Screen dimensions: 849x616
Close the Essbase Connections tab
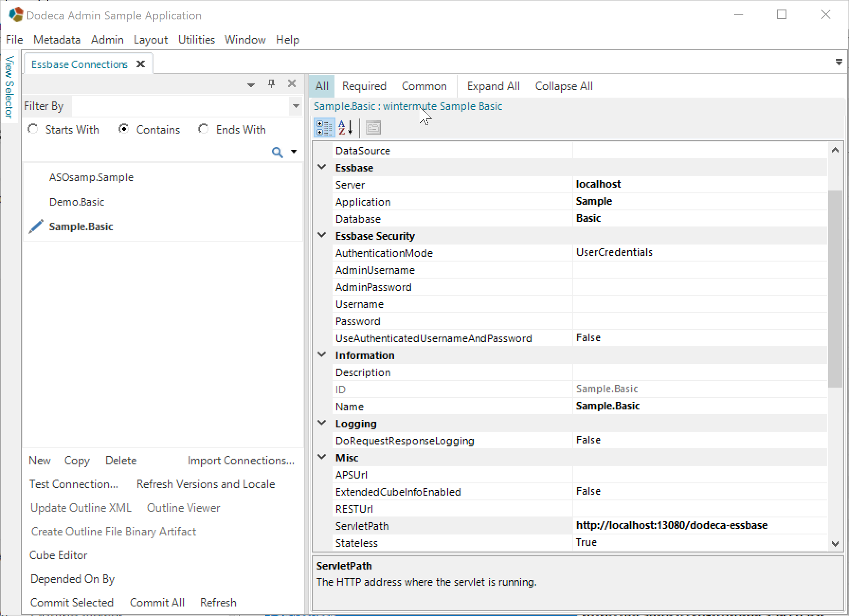141,64
